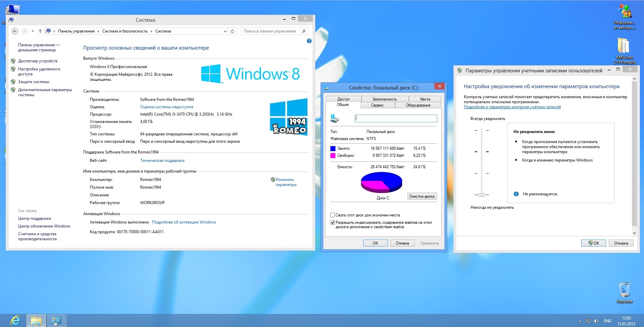Click Отмена in disk properties dialog
The height and width of the screenshot is (327, 644).
[x=402, y=243]
